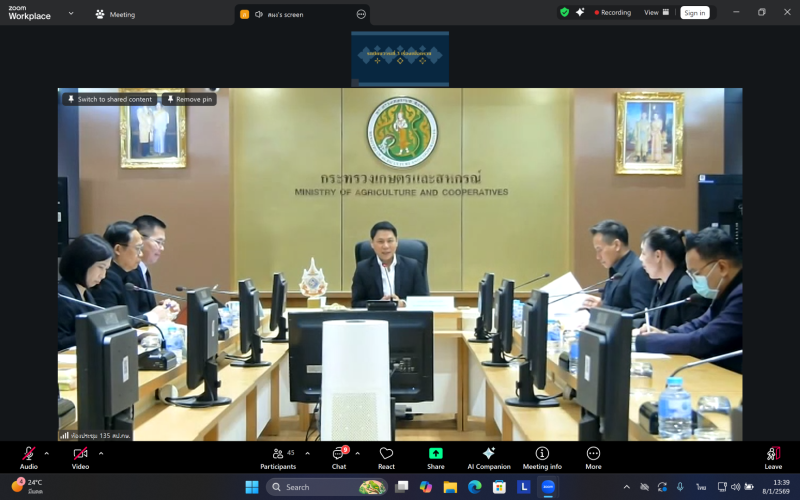This screenshot has height=500, width=800.
Task: Switch to the Meeting tab
Action: (x=116, y=14)
